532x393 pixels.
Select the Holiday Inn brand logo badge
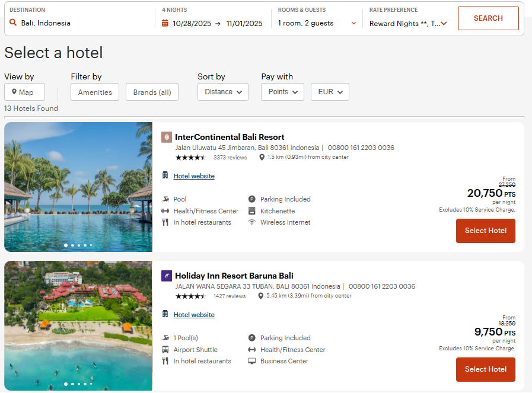tap(167, 276)
